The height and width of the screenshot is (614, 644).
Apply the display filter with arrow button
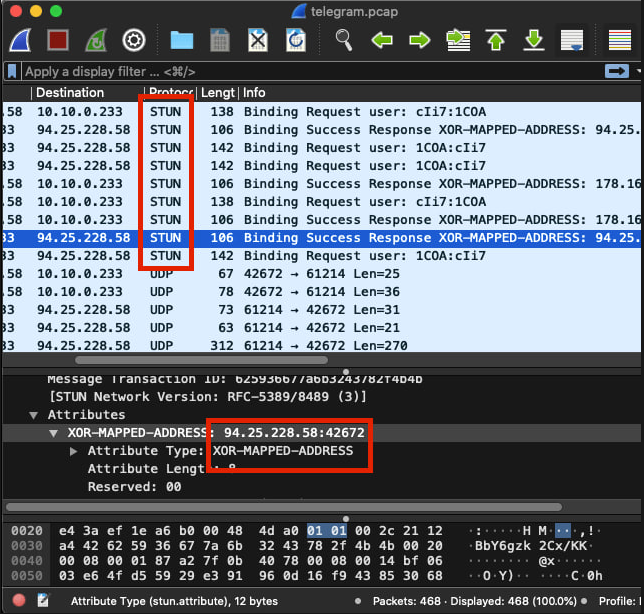(x=615, y=72)
